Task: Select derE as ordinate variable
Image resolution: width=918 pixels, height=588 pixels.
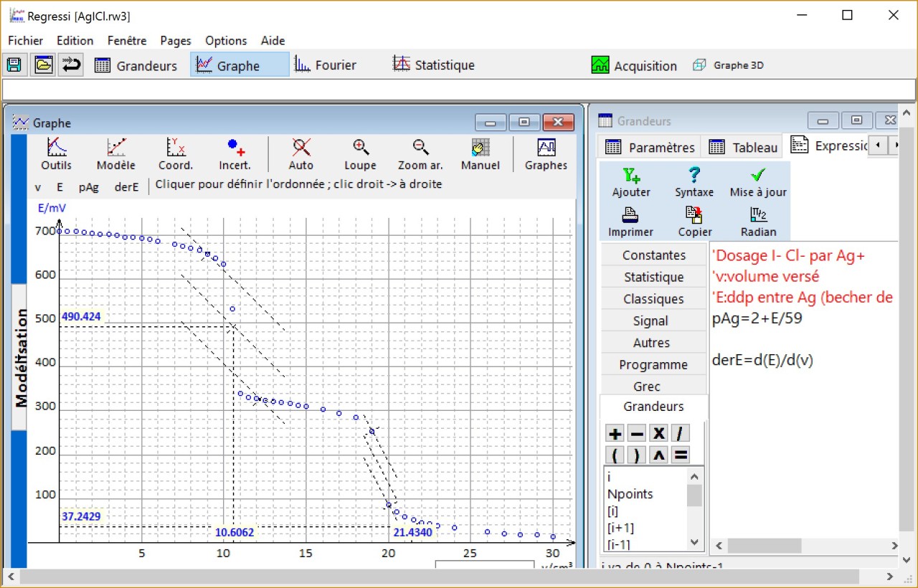Action: (127, 187)
